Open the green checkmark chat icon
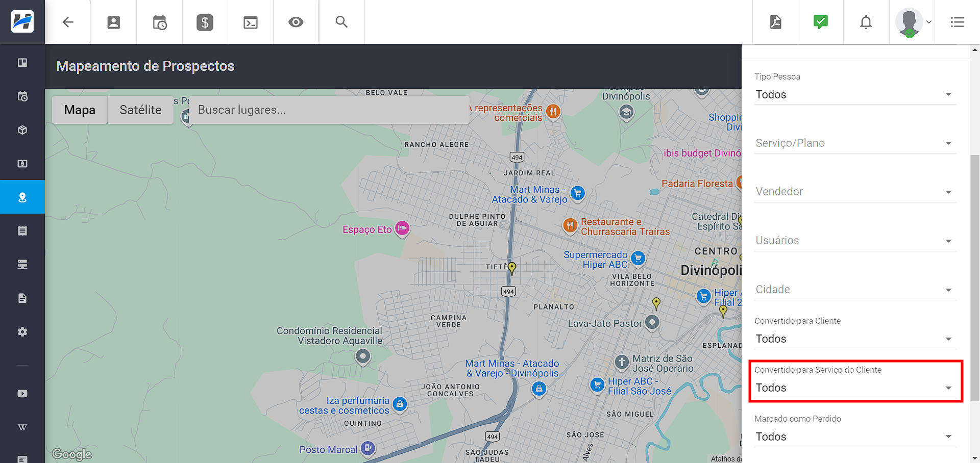The width and height of the screenshot is (980, 463). [x=821, y=22]
